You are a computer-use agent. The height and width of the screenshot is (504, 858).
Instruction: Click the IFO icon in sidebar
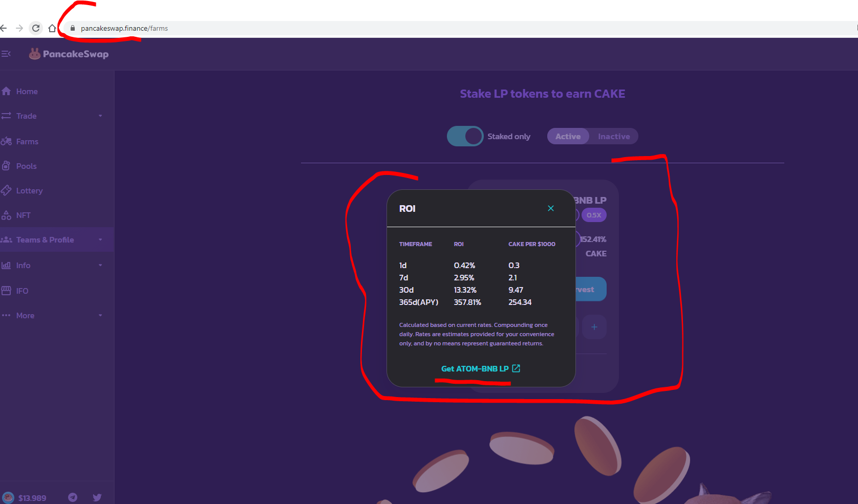pos(6,291)
